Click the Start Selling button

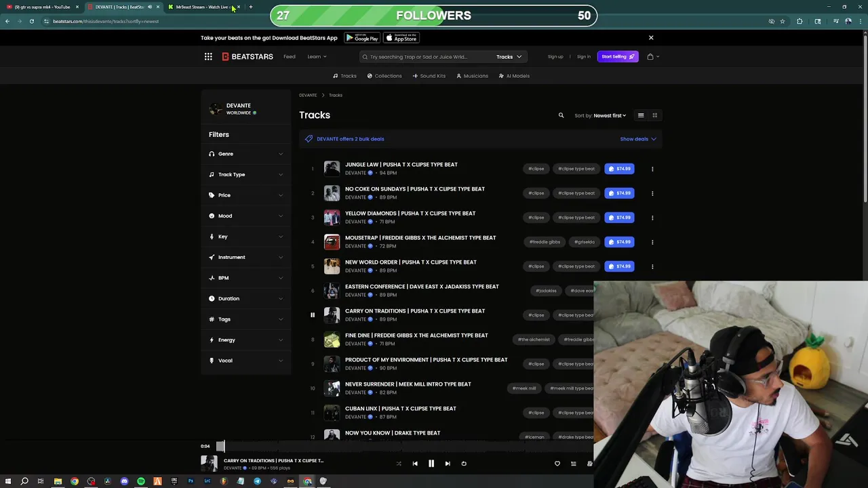point(618,57)
